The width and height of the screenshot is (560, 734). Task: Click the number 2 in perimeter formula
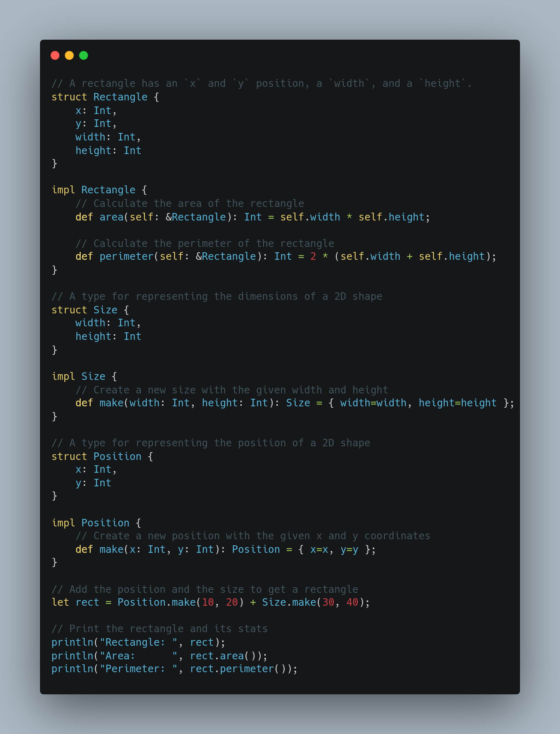click(313, 257)
